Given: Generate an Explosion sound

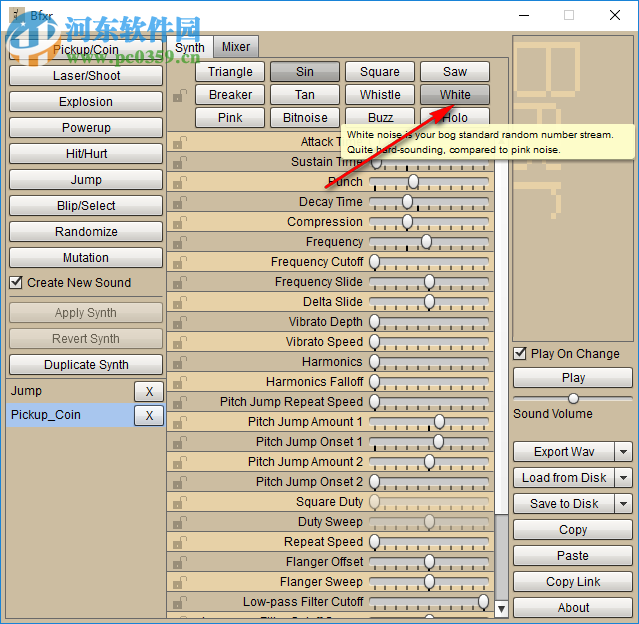Looking at the screenshot, I should 86,102.
